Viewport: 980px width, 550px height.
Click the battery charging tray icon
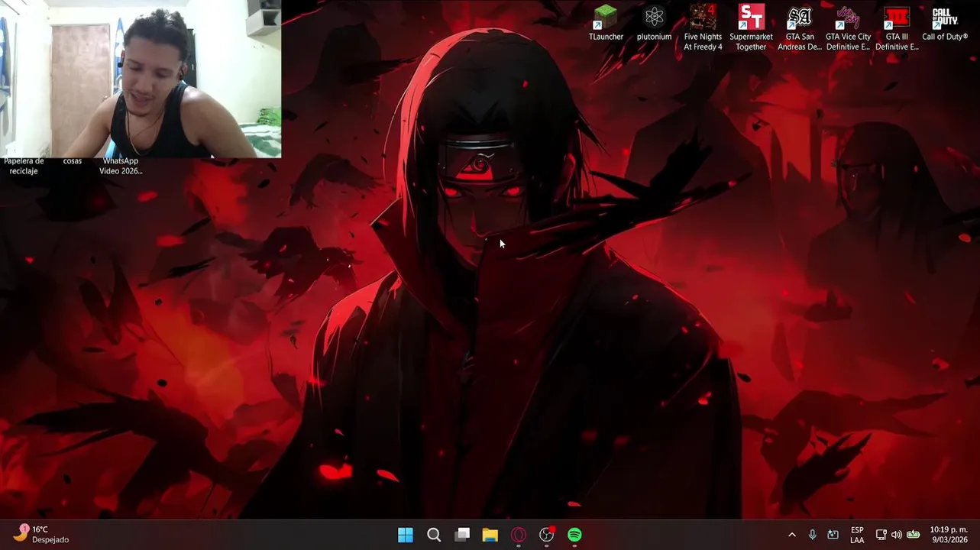[913, 535]
